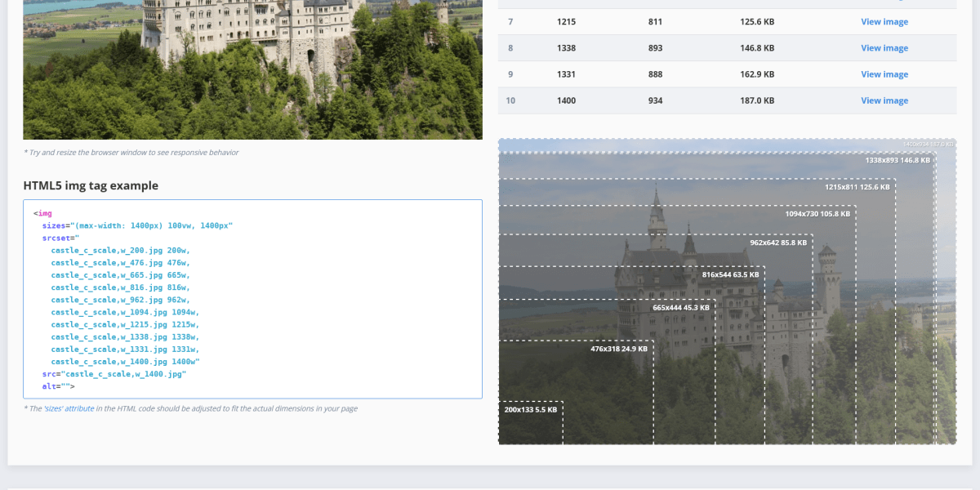The image size is (980, 490).
Task: Click the 1400 width cell in row 10
Action: (567, 100)
